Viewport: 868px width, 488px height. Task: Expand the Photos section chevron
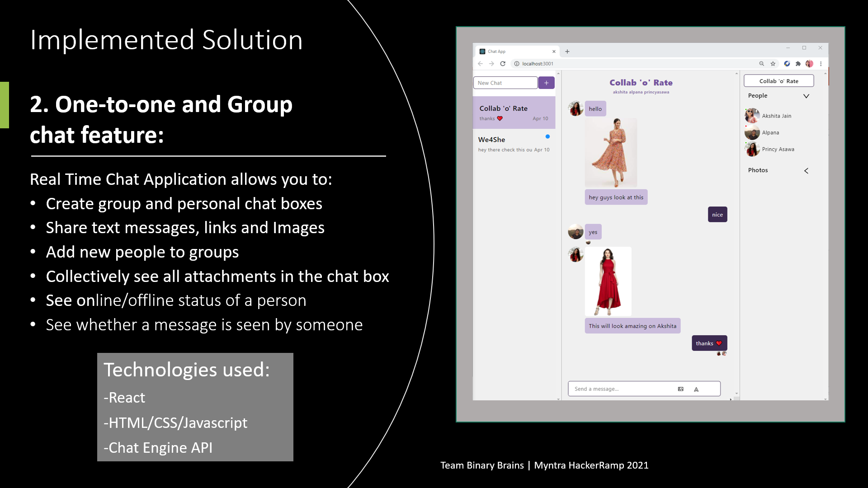coord(807,171)
